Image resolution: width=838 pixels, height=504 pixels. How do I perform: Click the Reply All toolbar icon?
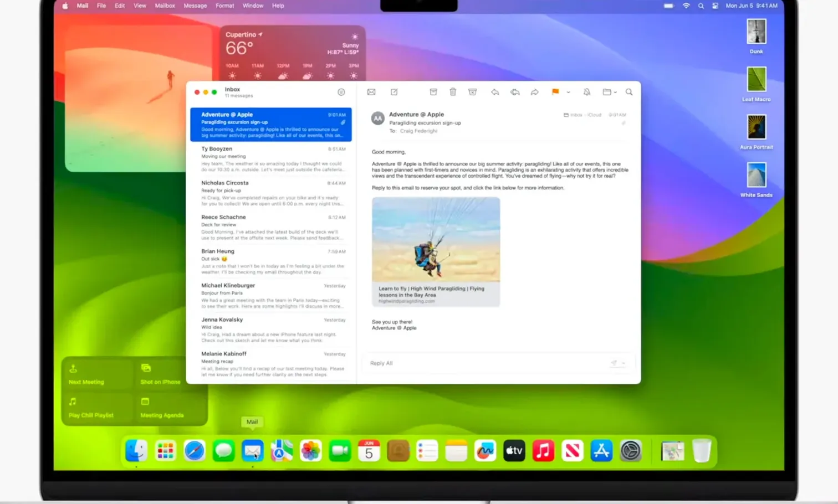515,92
